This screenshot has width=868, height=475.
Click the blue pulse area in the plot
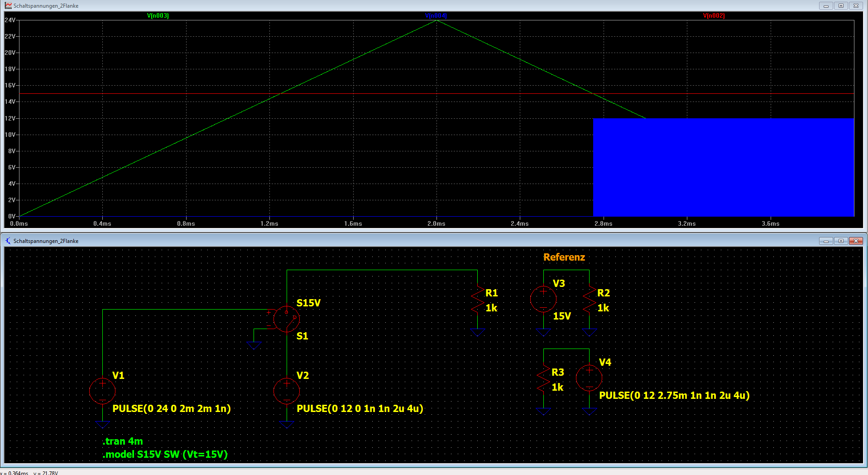click(x=723, y=167)
